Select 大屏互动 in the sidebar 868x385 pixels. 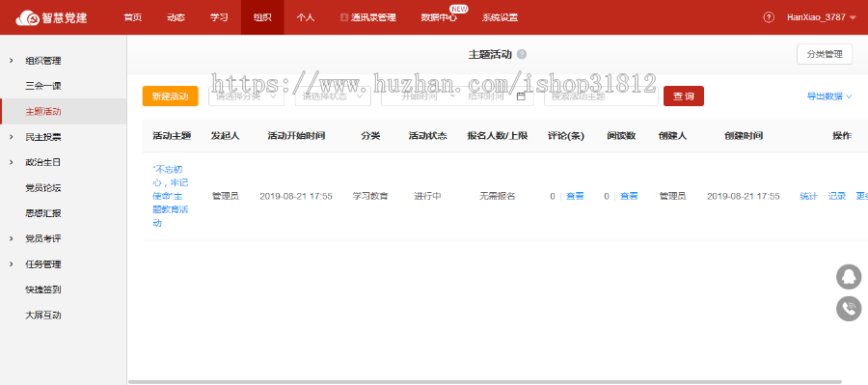(x=43, y=316)
